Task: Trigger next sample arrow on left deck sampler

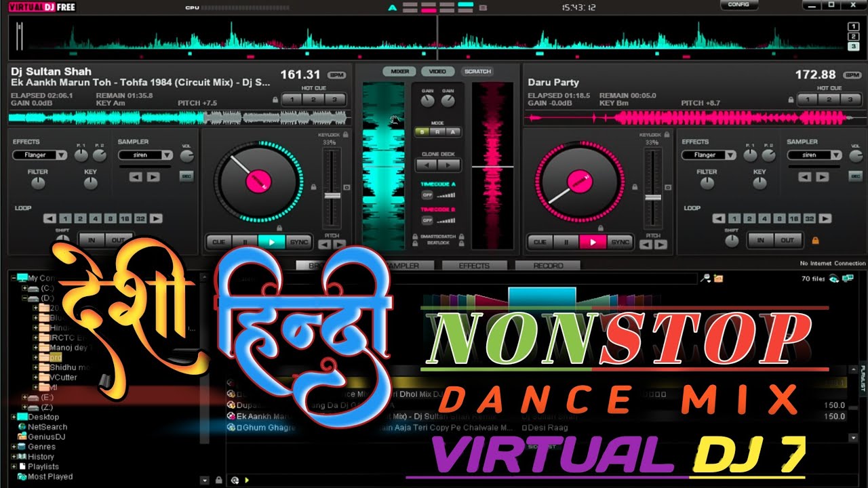Action: pyautogui.click(x=153, y=177)
